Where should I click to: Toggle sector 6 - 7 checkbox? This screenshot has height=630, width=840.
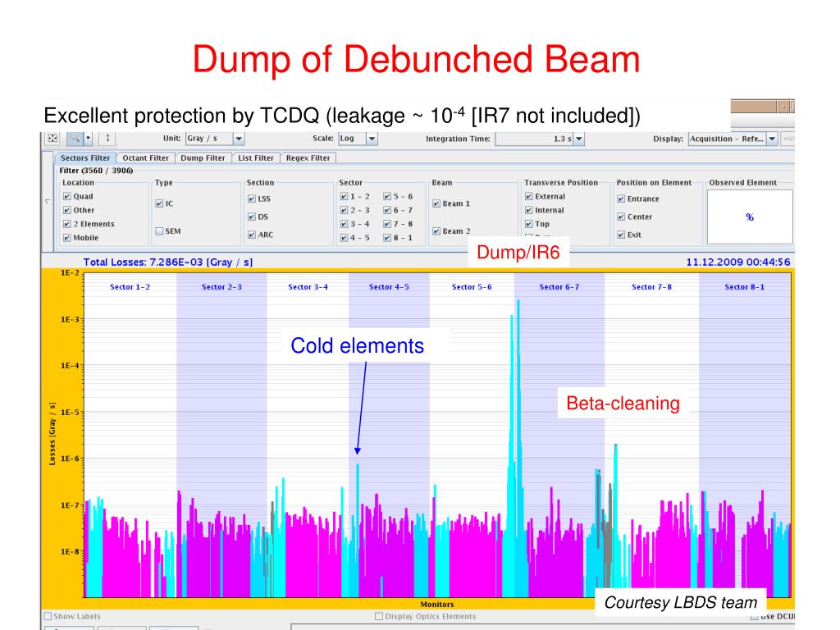click(387, 210)
